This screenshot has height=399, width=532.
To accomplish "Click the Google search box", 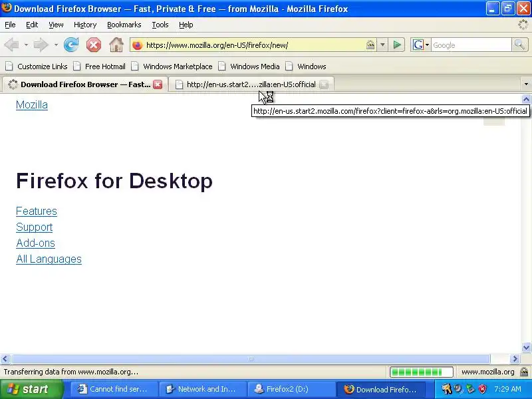I will [x=471, y=45].
